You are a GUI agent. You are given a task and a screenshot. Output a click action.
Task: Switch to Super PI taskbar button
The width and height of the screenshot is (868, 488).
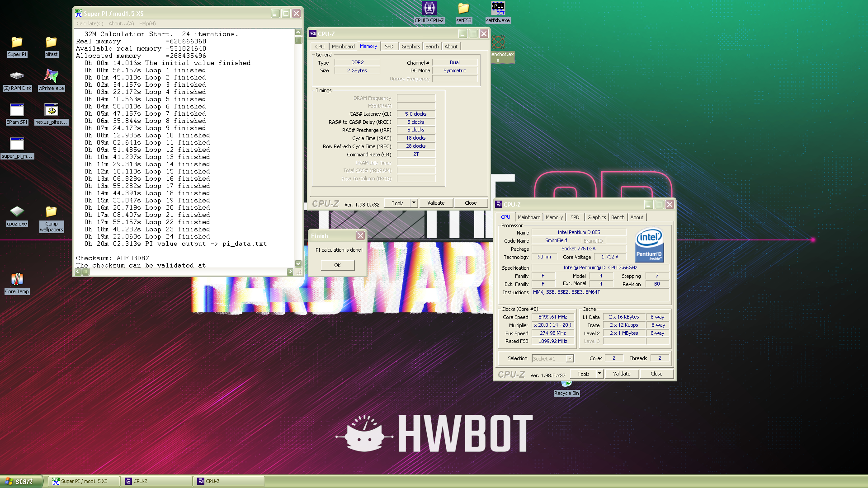[x=84, y=481]
